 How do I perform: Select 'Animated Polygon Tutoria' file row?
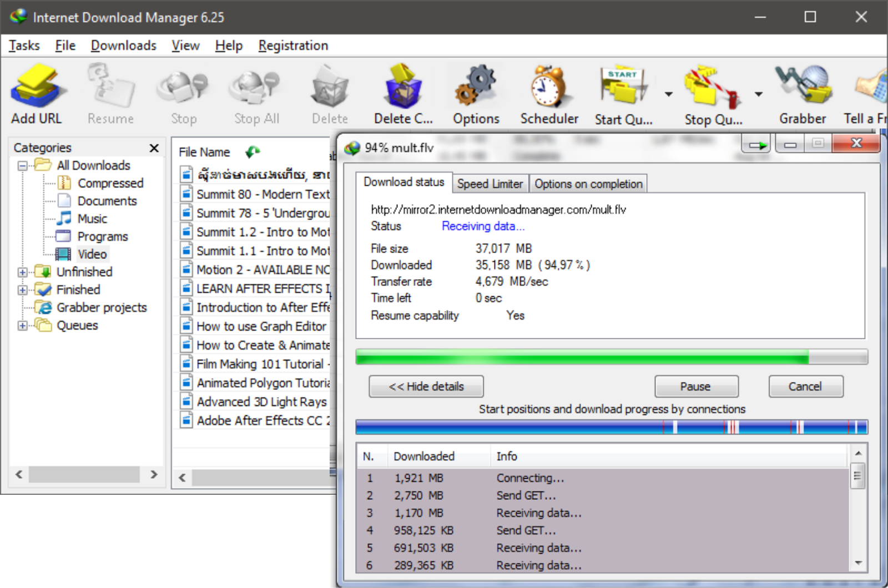coord(255,383)
